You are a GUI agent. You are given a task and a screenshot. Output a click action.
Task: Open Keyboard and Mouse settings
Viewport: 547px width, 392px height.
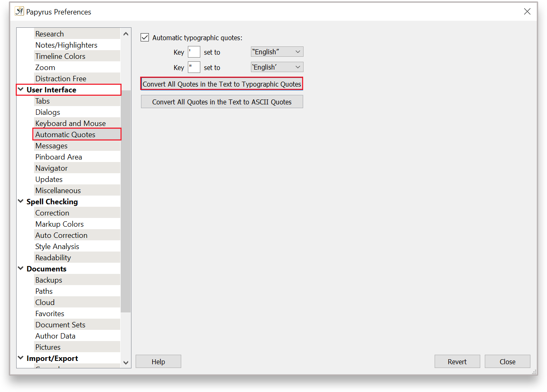(x=77, y=123)
